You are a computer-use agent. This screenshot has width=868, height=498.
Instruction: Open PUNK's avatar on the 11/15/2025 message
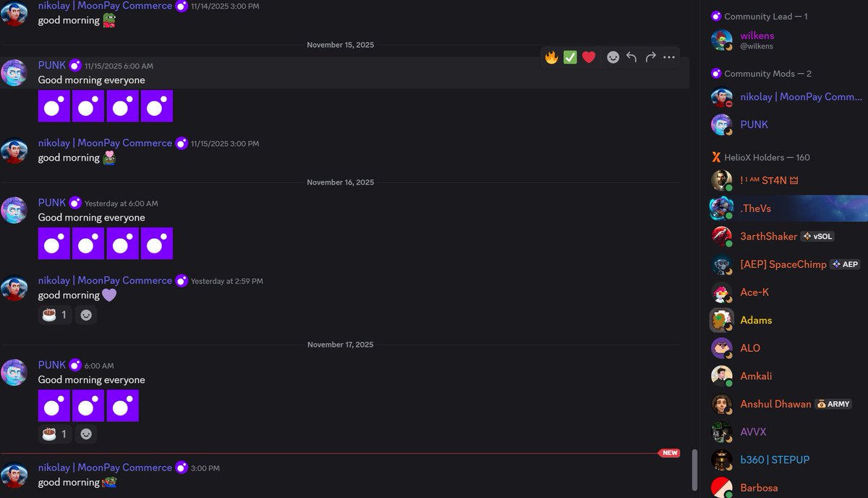pyautogui.click(x=14, y=72)
